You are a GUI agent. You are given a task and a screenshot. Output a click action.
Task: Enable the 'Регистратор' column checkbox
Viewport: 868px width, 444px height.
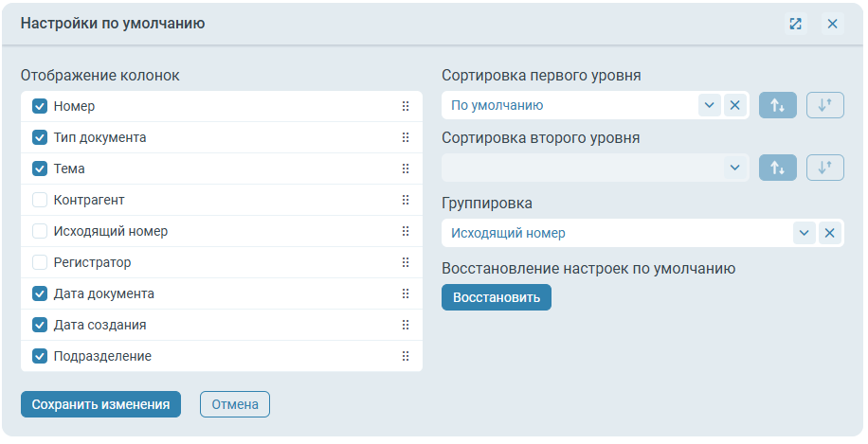tap(40, 262)
